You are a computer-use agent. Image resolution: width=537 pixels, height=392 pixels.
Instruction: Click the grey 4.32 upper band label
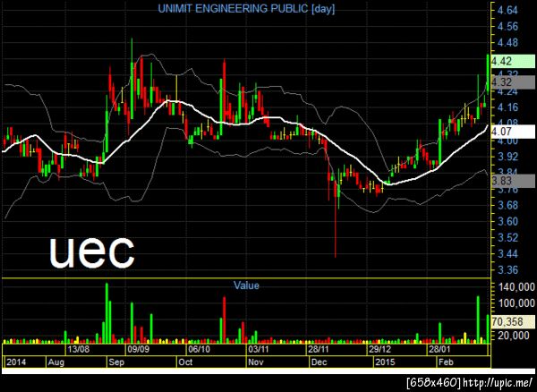click(513, 82)
